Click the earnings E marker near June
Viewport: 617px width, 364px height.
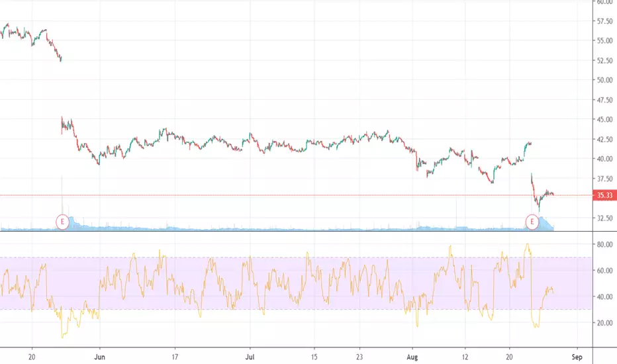point(62,222)
